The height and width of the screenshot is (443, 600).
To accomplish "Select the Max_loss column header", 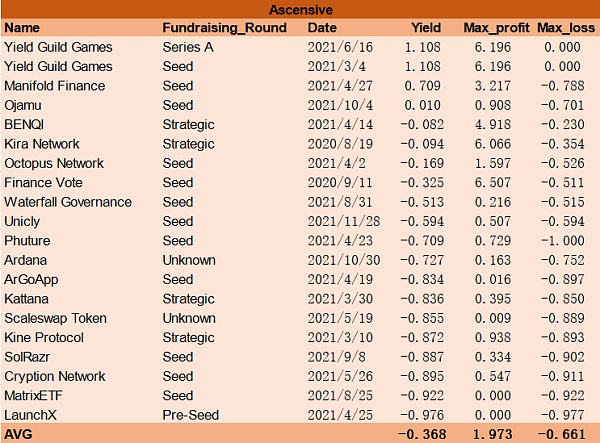I will [566, 28].
